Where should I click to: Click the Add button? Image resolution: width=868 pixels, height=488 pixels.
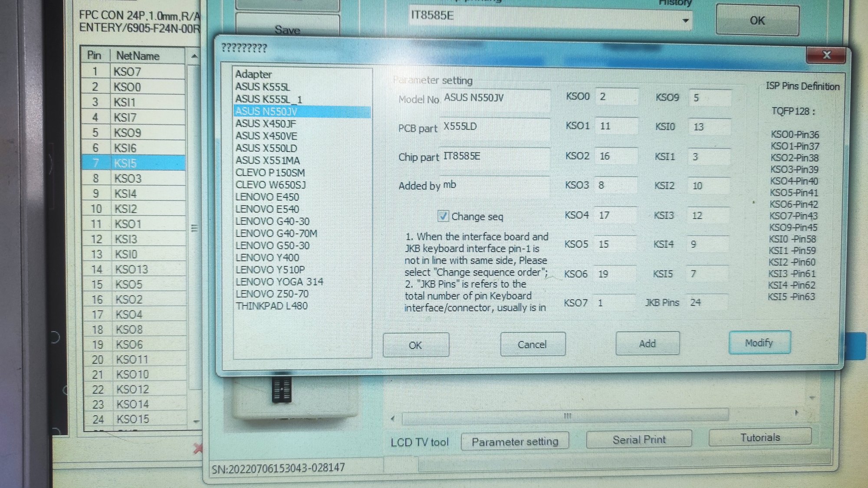pyautogui.click(x=648, y=343)
